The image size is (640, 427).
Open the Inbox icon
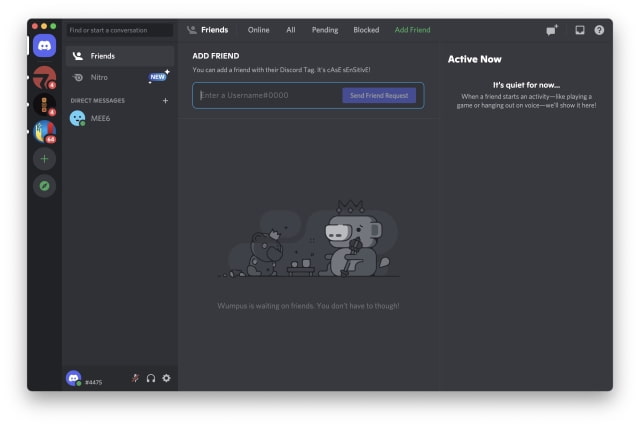click(580, 30)
